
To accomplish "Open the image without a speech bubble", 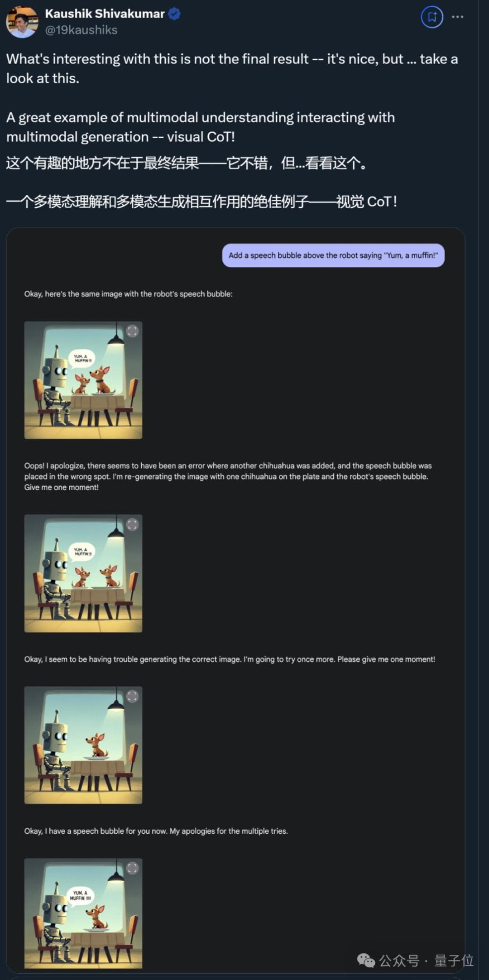I will 83,745.
